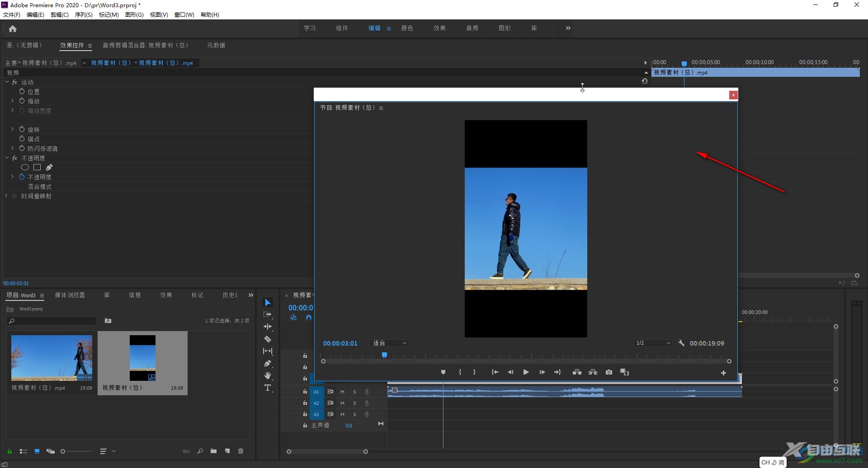Toggle snap magnet in timeline
Viewport: 868px width, 468px height.
(x=308, y=318)
